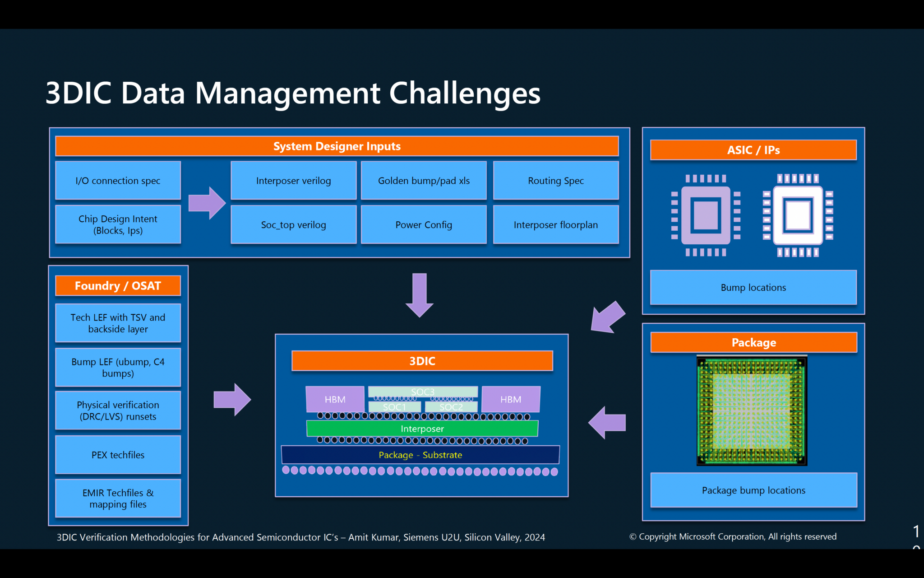Screen dimensions: 924x578
Task: Click the left-pointing arrow from Package
Action: tap(607, 423)
